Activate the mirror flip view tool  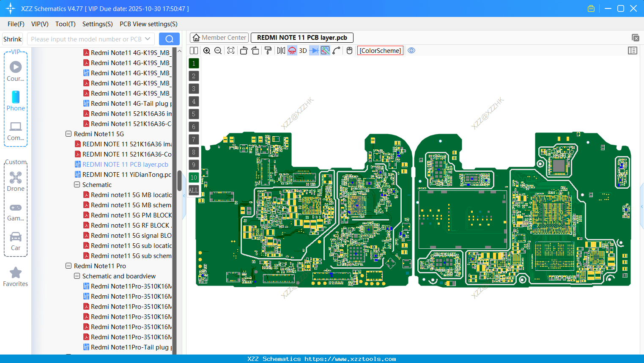[282, 50]
